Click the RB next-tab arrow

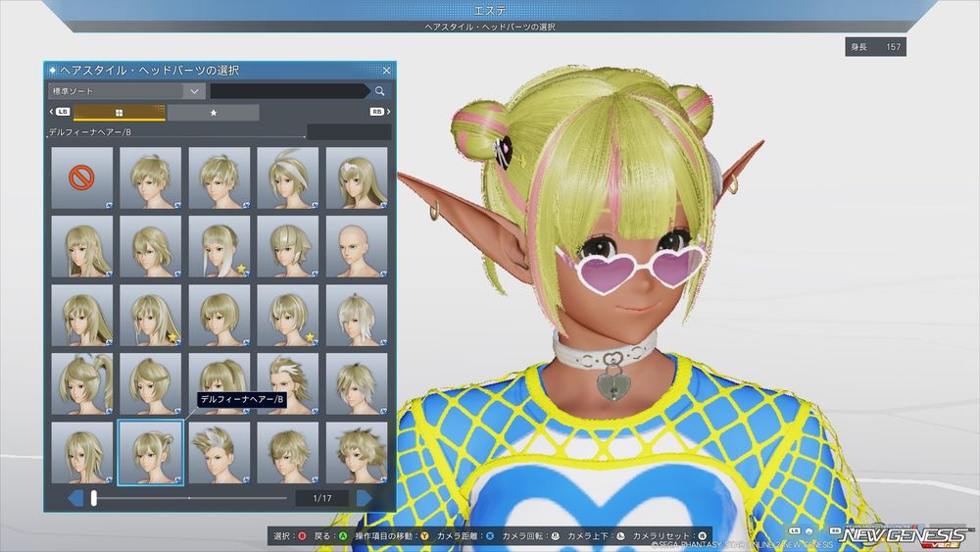point(380,112)
